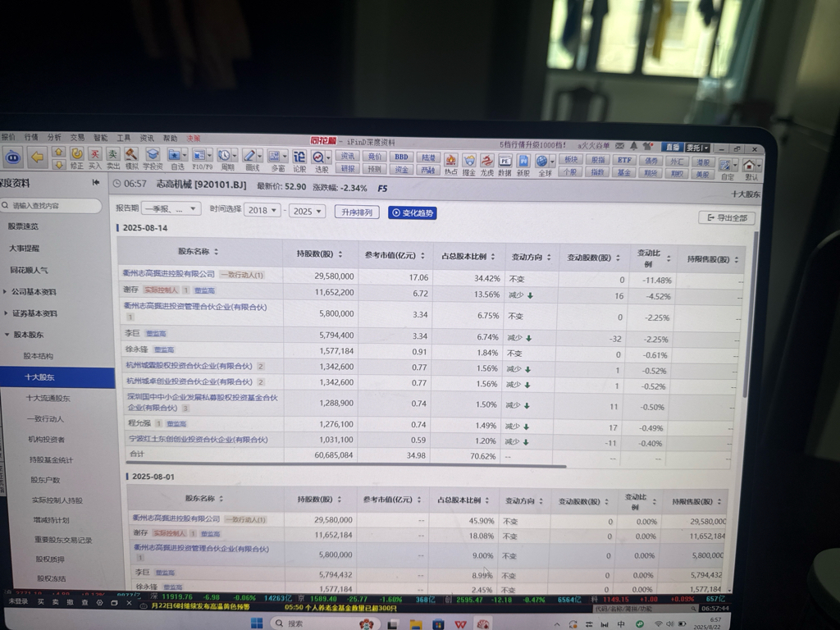Viewport: 840px width, 630px height.
Task: Open the 模拟 gavel icon
Action: [x=131, y=158]
